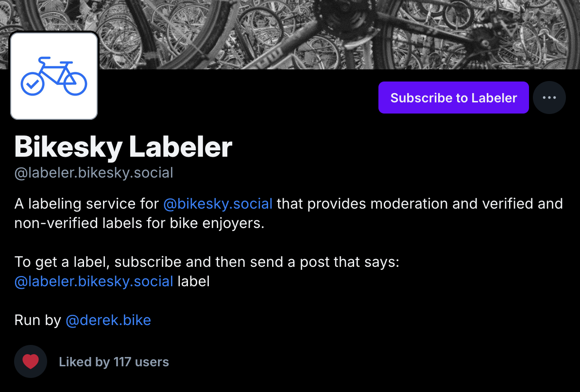
Task: View users via Liked by 117 users
Action: 113,361
